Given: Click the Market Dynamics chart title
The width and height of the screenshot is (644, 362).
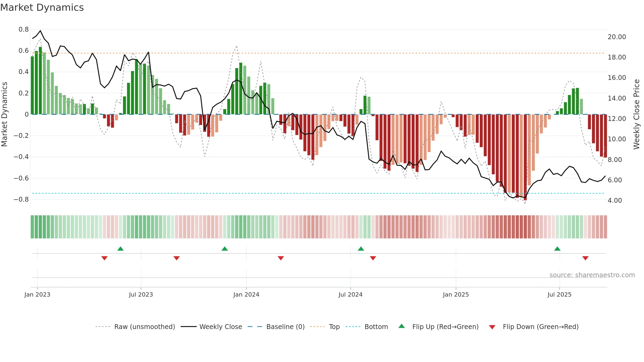Looking at the screenshot, I should 42,8.
